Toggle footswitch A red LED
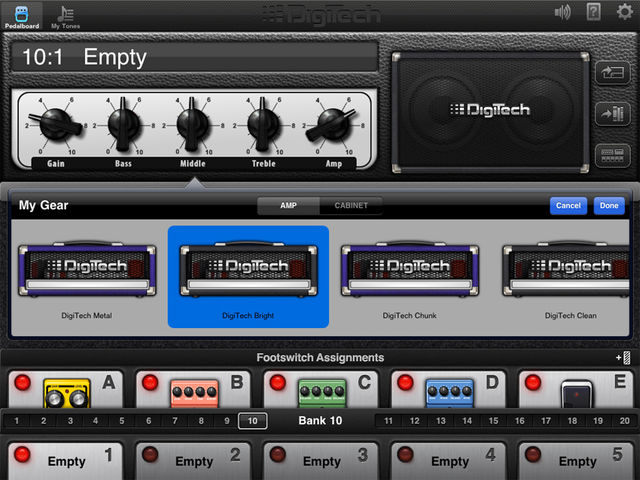The image size is (640, 480). coord(22,382)
